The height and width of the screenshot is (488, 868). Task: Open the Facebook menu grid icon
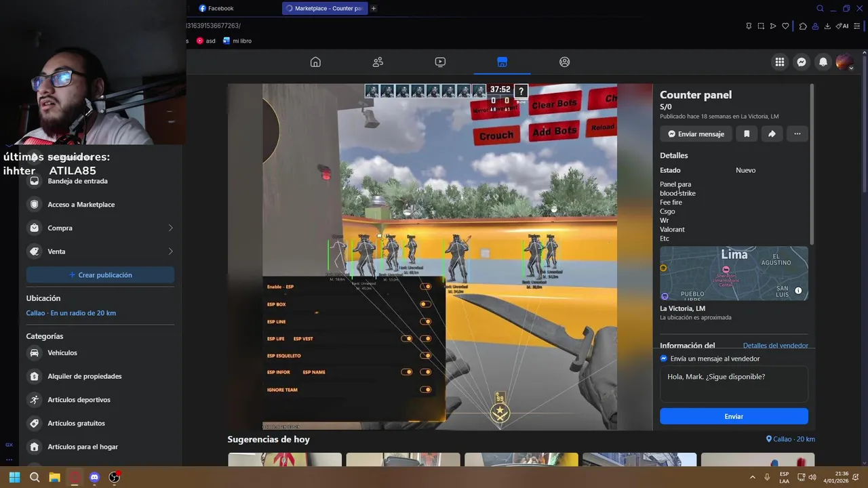click(x=780, y=62)
